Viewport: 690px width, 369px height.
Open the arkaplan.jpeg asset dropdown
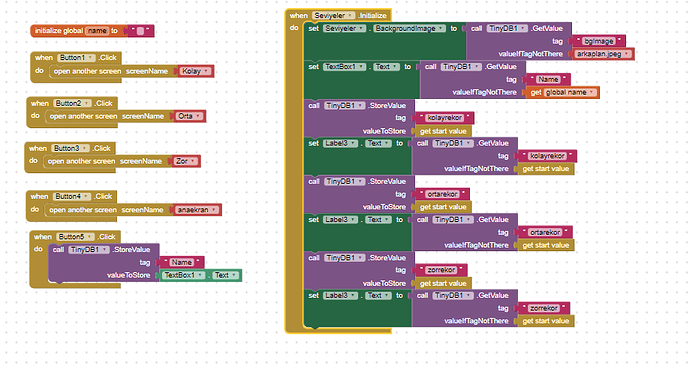pos(603,54)
